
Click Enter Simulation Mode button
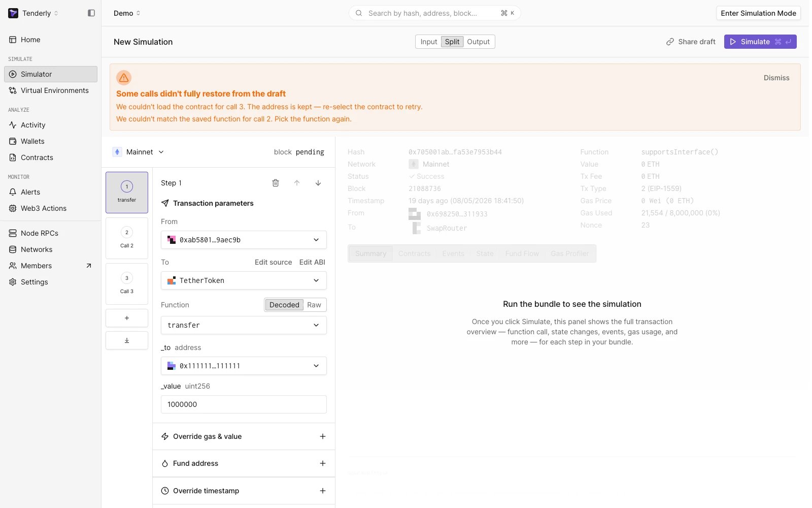[x=758, y=13]
